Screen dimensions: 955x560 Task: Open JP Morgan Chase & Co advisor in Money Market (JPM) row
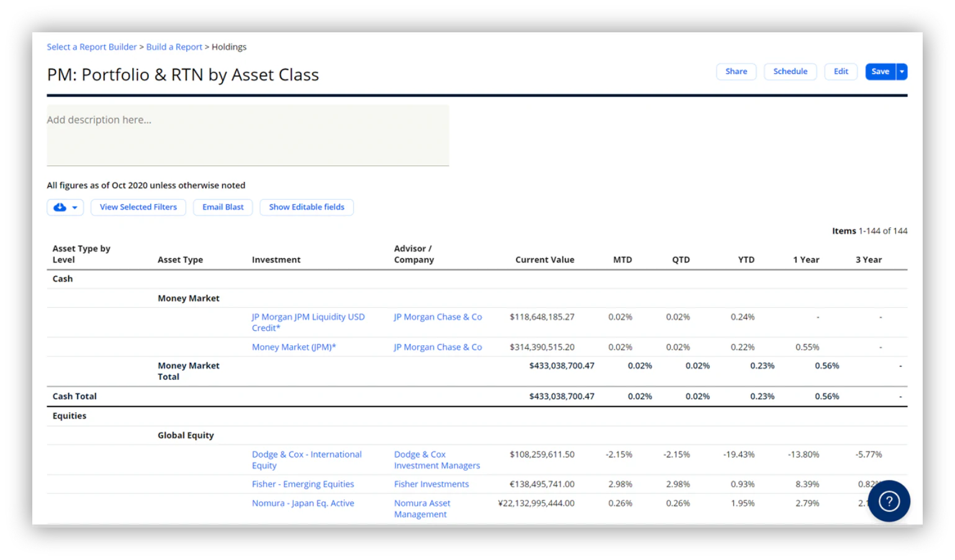438,347
